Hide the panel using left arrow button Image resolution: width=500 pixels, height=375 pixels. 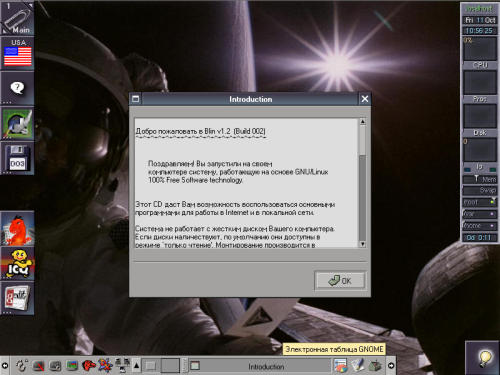coord(4,366)
